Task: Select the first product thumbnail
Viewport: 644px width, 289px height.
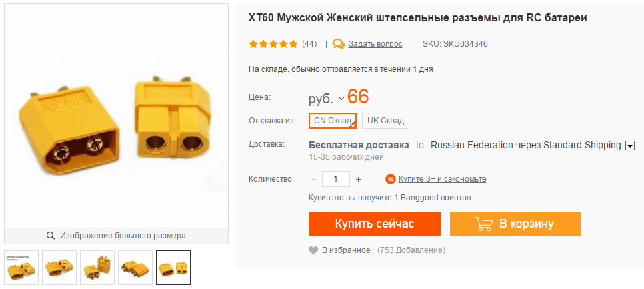Action: 21,268
